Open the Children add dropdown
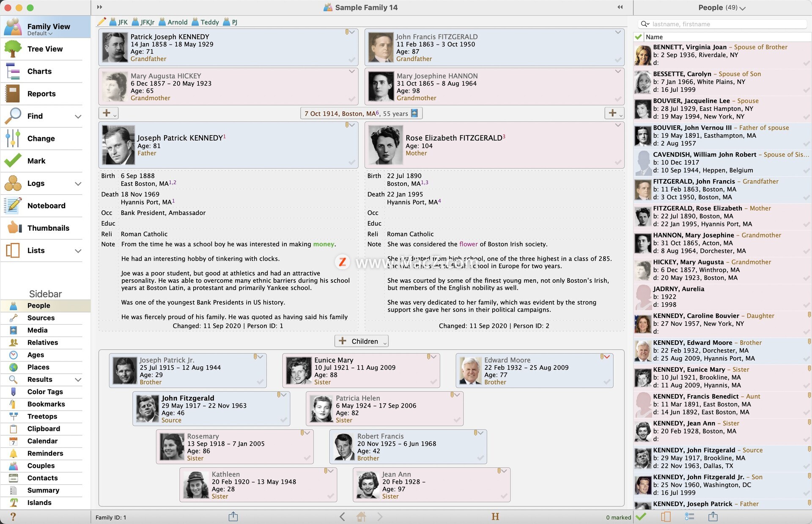Screen dimensions: 812x524 (x=362, y=341)
